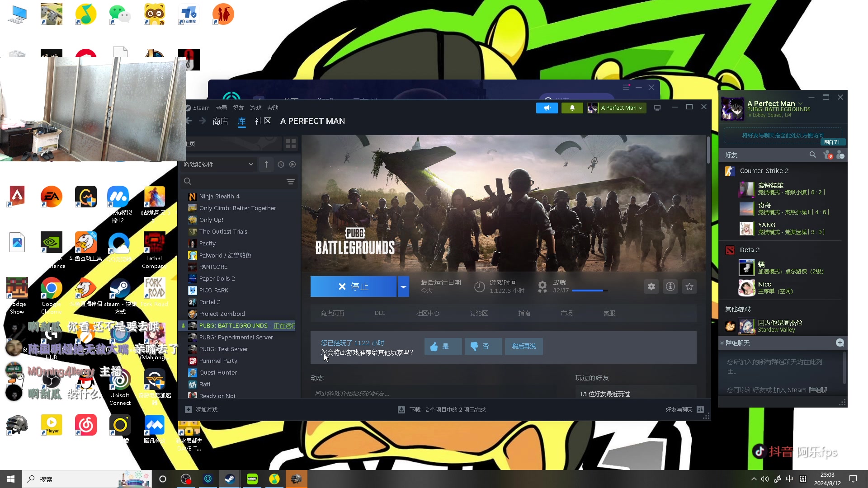The width and height of the screenshot is (868, 488).
Task: Open 下载 status in bottom bar
Action: [442, 409]
